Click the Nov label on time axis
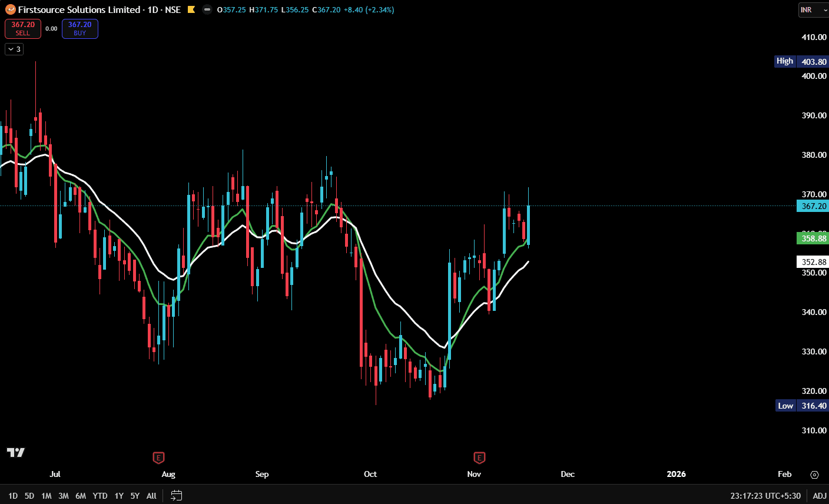The image size is (829, 504). [x=474, y=474]
